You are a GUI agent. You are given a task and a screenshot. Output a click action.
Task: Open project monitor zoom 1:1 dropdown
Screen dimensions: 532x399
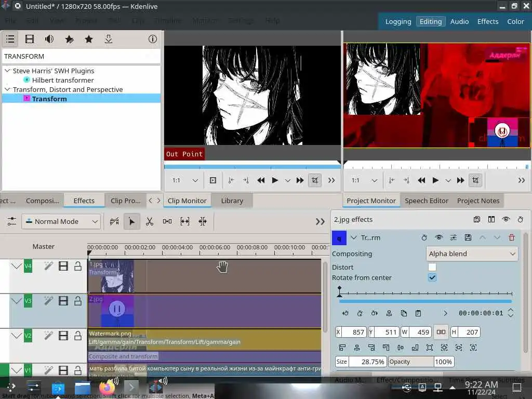364,180
